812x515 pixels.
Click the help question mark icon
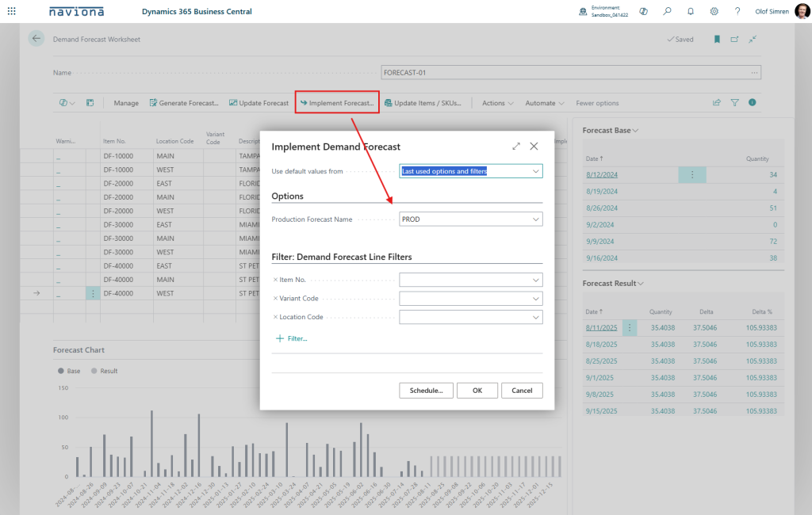[737, 11]
